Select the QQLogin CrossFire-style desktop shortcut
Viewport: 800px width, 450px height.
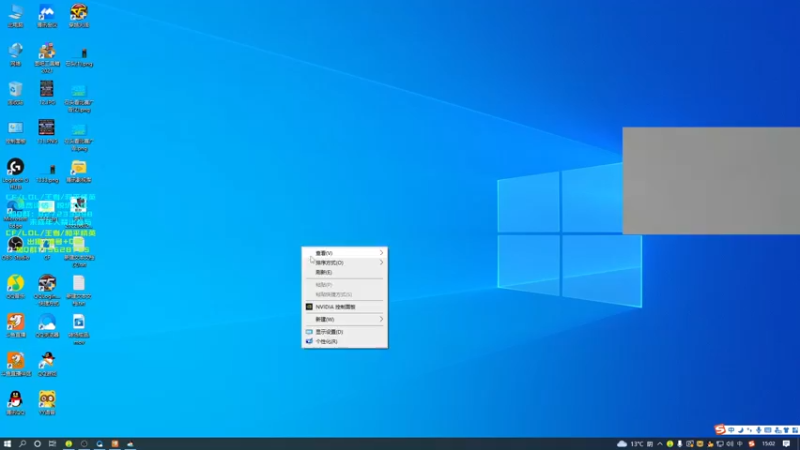point(47,290)
